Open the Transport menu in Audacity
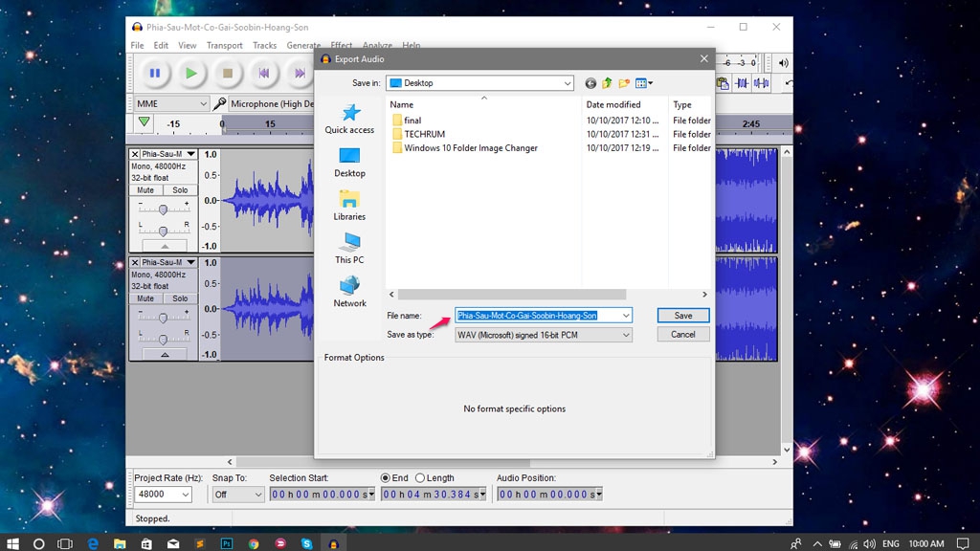The width and height of the screenshot is (980, 551). 224,46
